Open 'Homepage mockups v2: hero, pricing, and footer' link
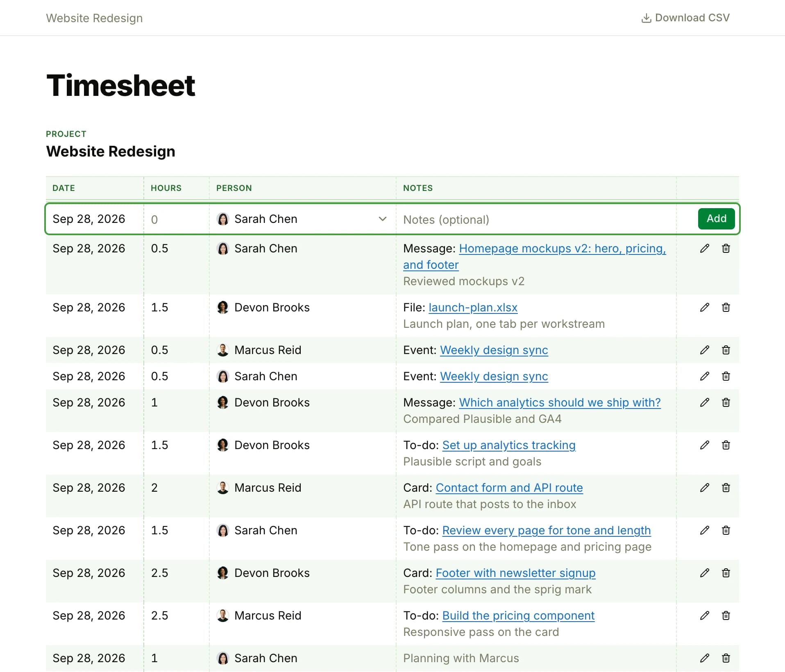The height and width of the screenshot is (672, 785). pyautogui.click(x=534, y=257)
